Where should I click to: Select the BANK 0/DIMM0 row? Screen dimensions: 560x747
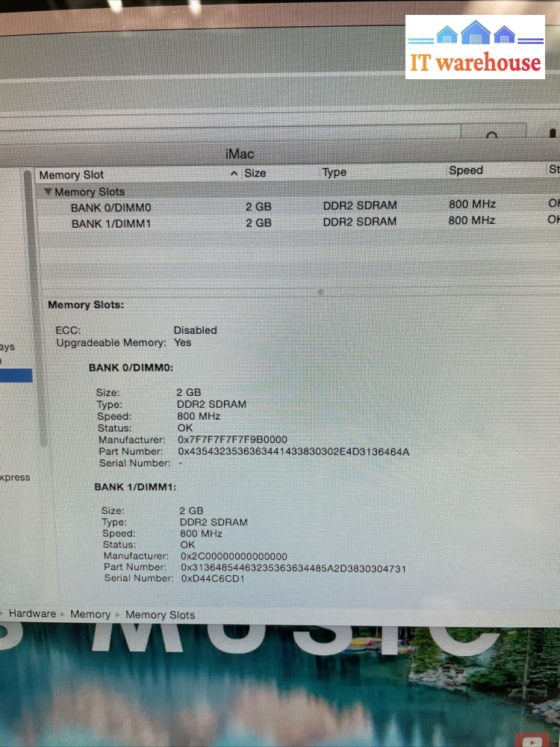pyautogui.click(x=111, y=207)
